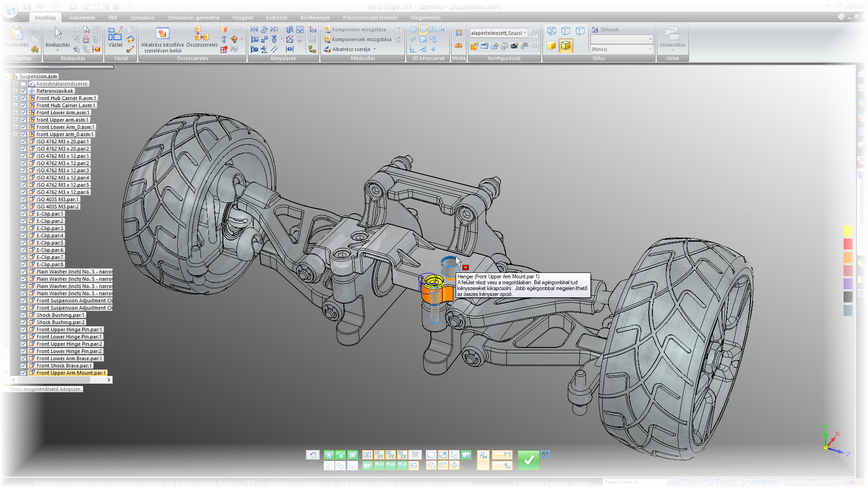868x488 pixels.
Task: Select the wireframe view style cube
Action: [x=552, y=31]
